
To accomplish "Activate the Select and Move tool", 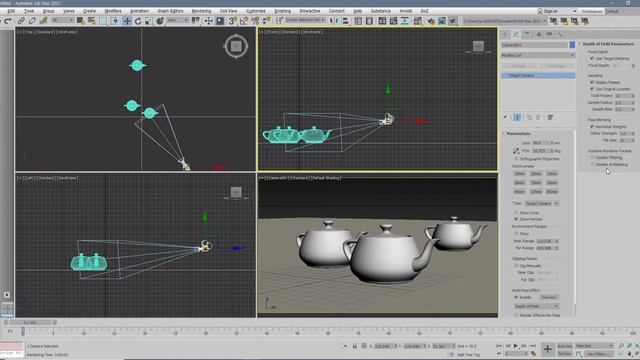I will coord(127,21).
